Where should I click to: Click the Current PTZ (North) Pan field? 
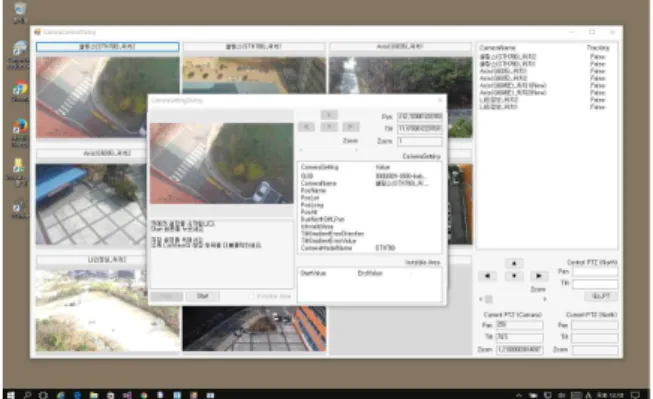click(595, 325)
